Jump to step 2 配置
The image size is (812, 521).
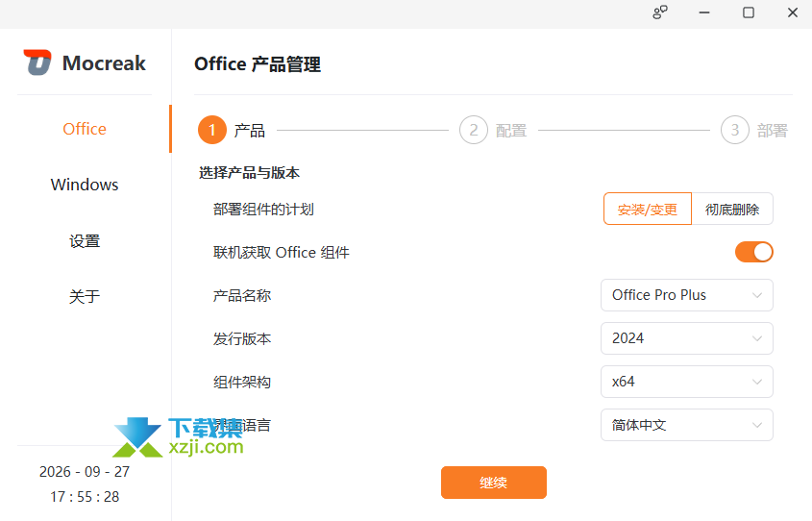tap(493, 130)
